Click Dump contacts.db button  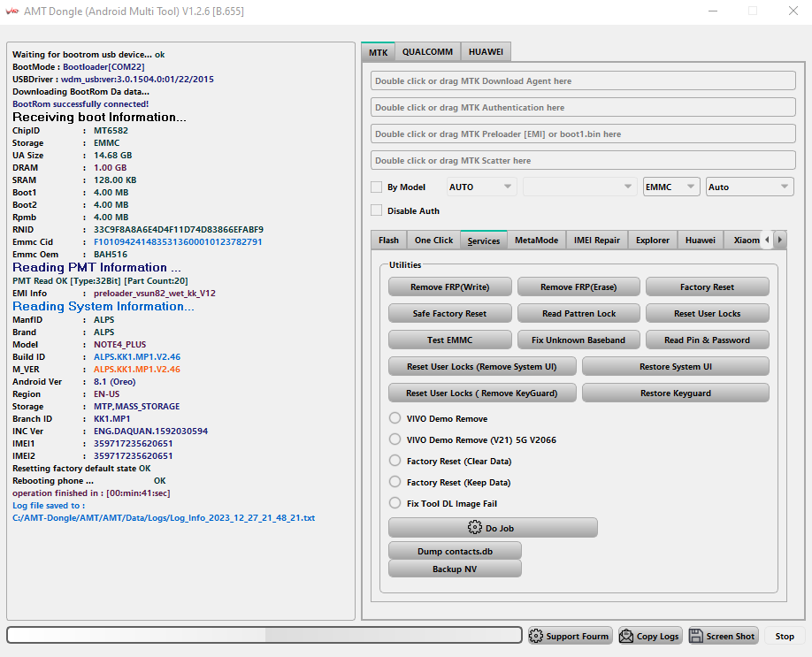(x=455, y=551)
